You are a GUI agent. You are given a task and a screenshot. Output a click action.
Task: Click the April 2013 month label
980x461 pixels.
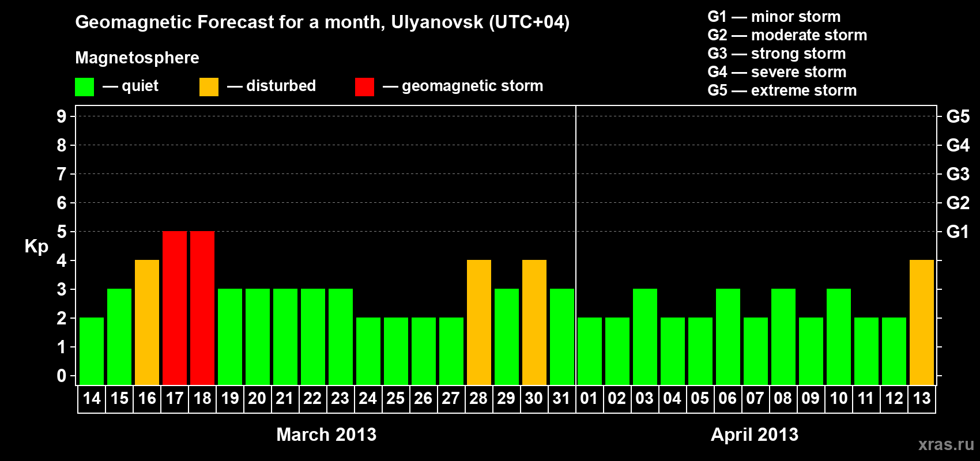point(755,434)
